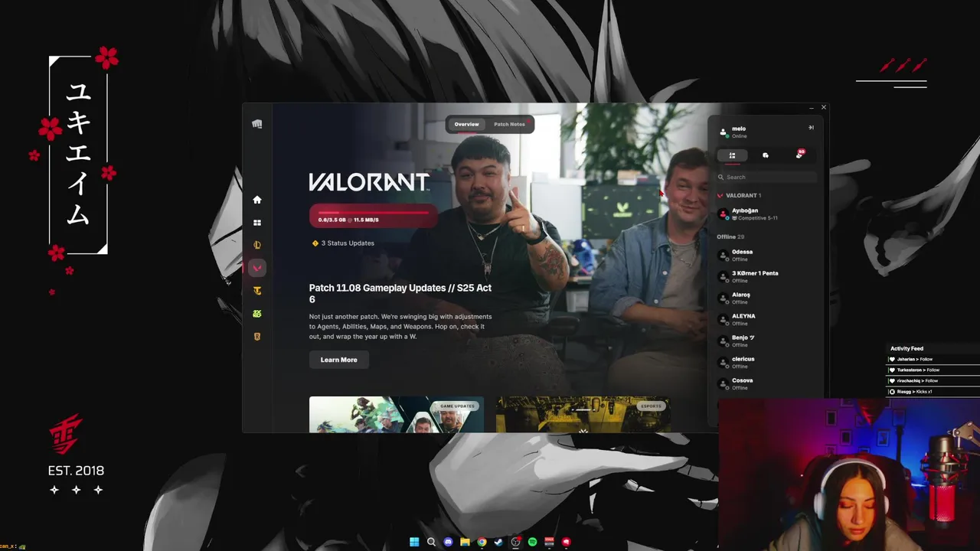Select the friends list tab

point(732,155)
